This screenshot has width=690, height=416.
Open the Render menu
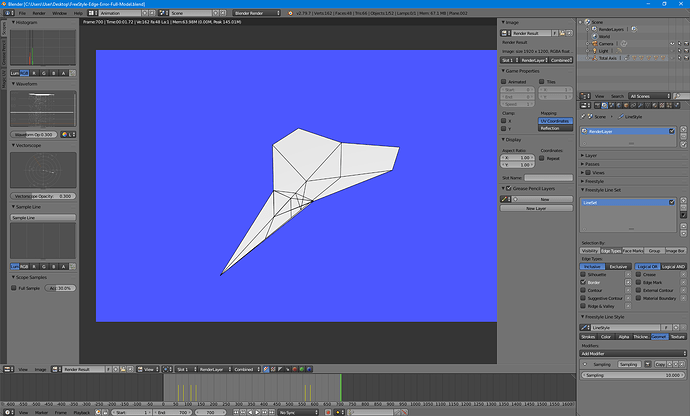pos(39,13)
